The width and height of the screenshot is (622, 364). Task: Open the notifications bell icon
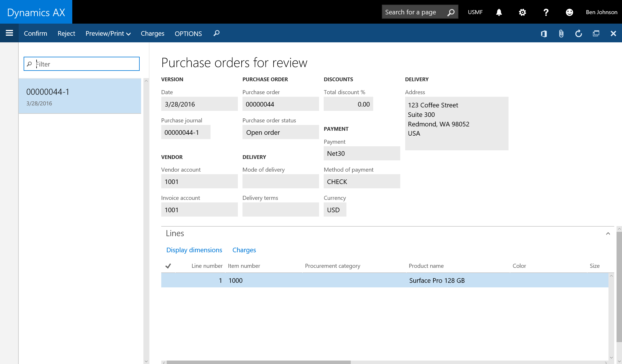tap(499, 12)
